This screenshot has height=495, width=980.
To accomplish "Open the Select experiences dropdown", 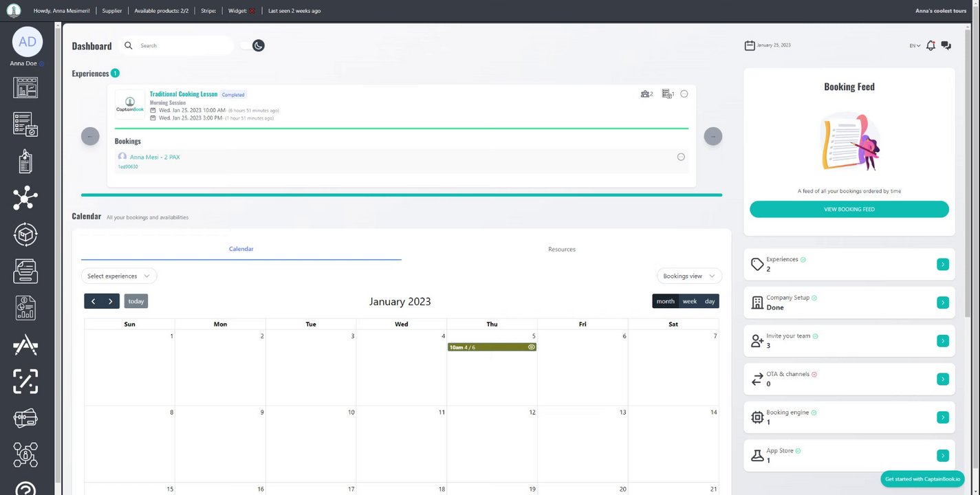I will coord(119,276).
